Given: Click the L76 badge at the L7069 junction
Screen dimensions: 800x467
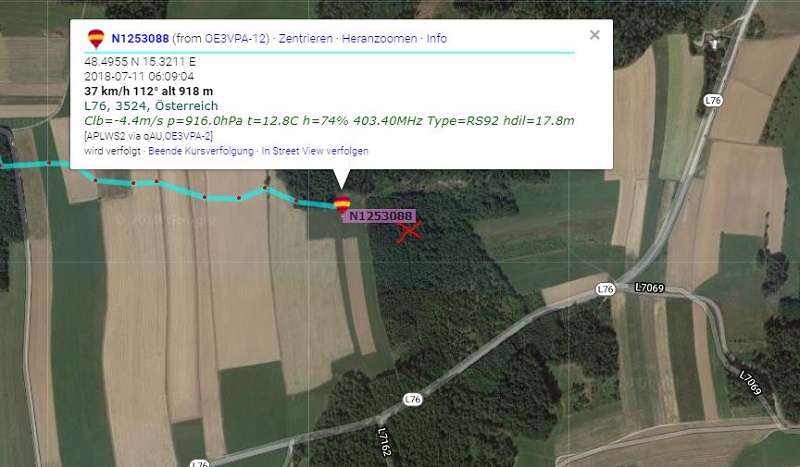Looking at the screenshot, I should click(x=605, y=289).
